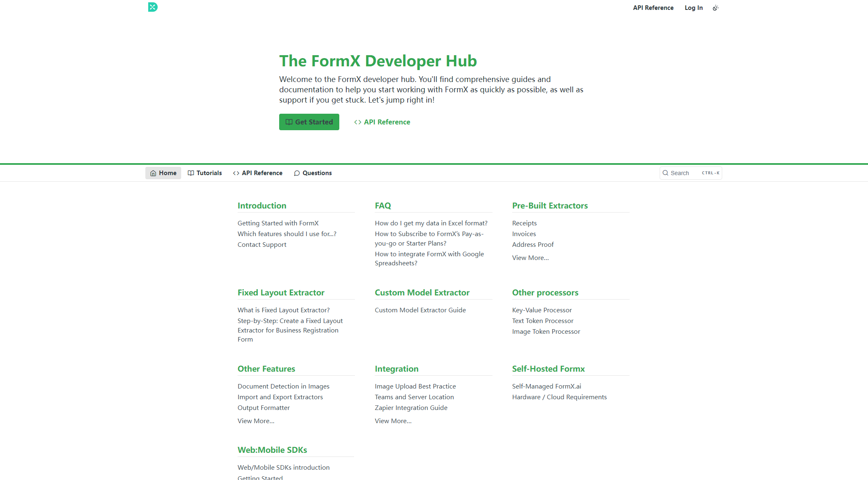
Task: Click the hero API Reference link's code icon
Action: 357,122
